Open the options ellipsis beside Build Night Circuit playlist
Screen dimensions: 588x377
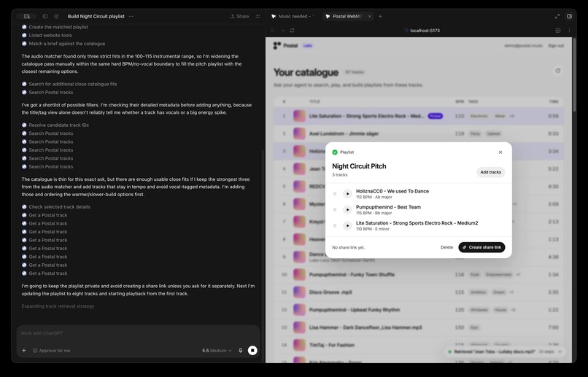131,17
